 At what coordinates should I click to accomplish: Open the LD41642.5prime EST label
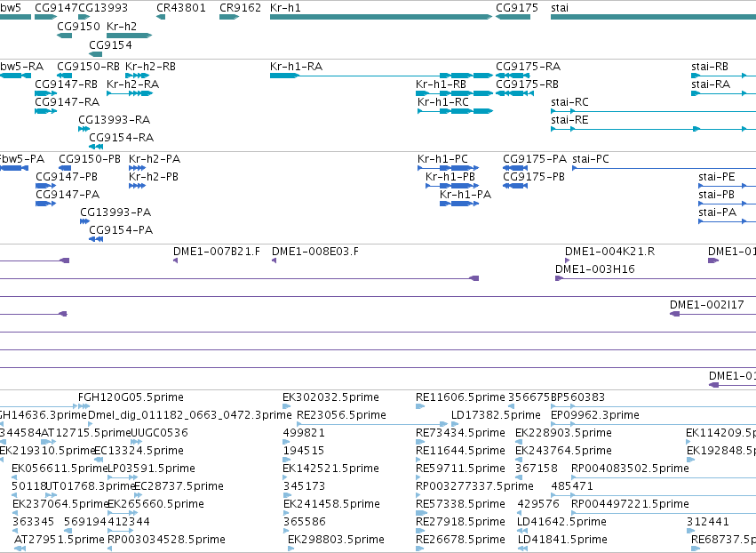[x=561, y=522]
